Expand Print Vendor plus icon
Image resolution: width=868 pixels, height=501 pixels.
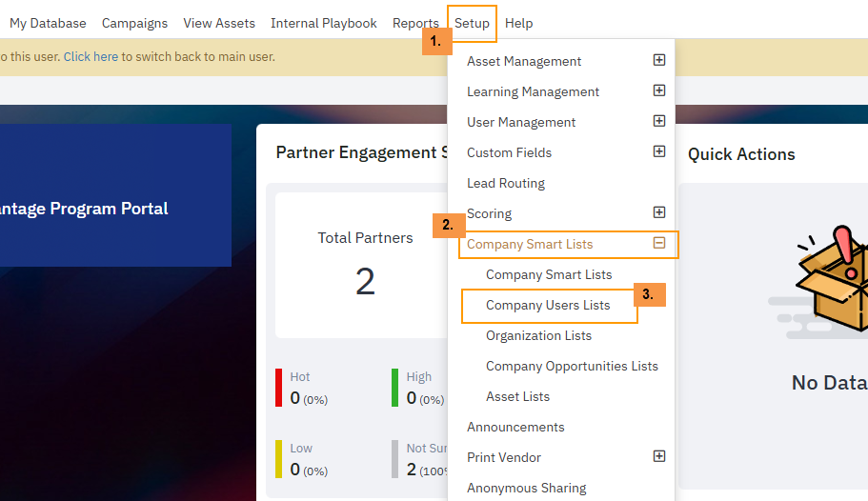click(x=658, y=456)
